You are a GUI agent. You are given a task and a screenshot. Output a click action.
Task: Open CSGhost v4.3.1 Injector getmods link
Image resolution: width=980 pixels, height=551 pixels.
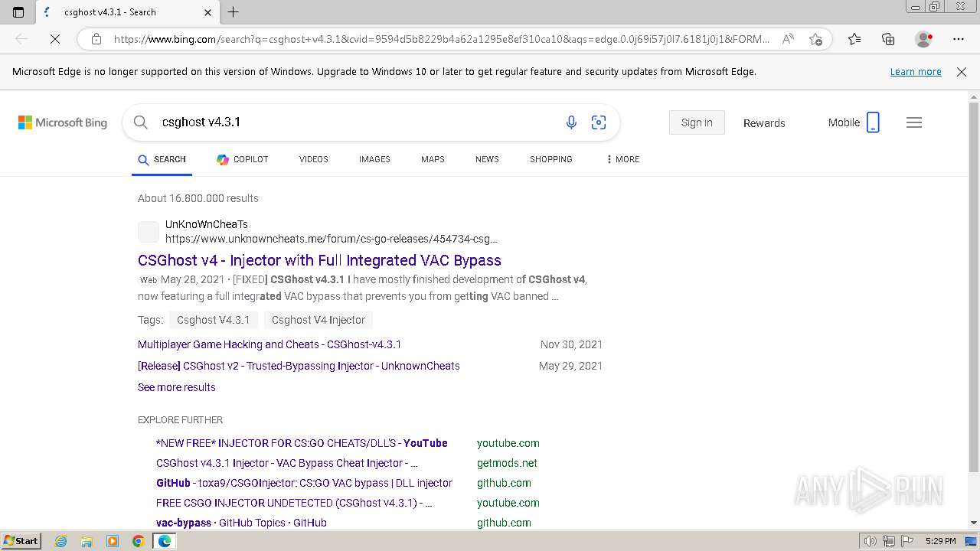287,463
